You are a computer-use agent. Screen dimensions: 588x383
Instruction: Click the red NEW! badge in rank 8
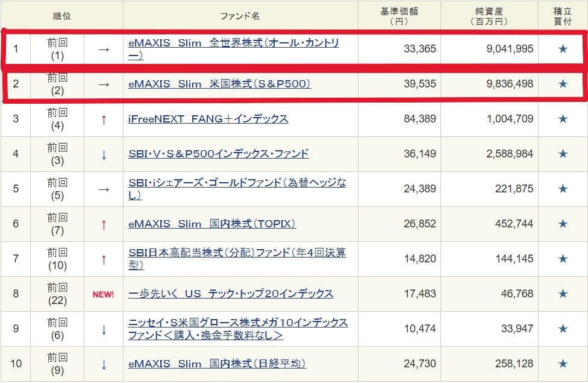[x=103, y=294]
